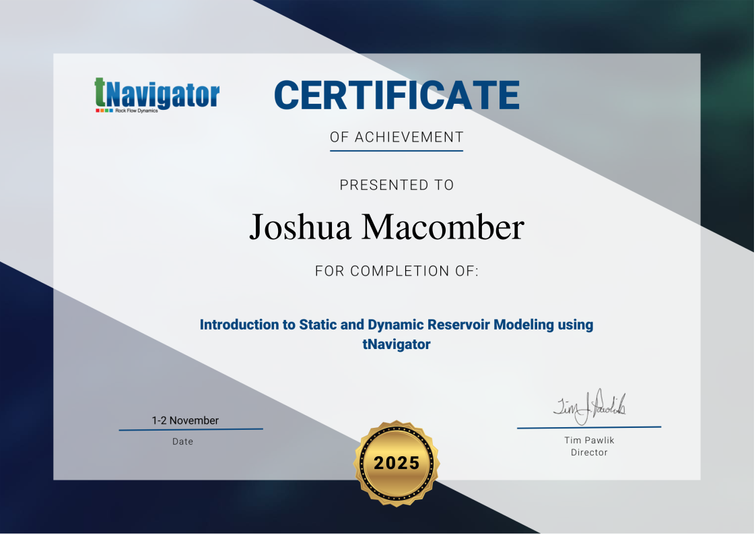
Task: Click Tim Pawlik's handwritten signature
Action: tap(589, 406)
